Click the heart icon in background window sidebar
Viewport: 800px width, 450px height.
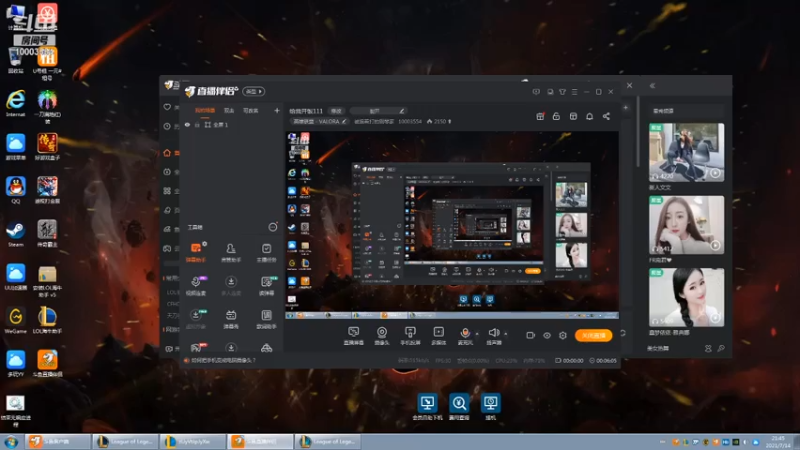tap(167, 107)
